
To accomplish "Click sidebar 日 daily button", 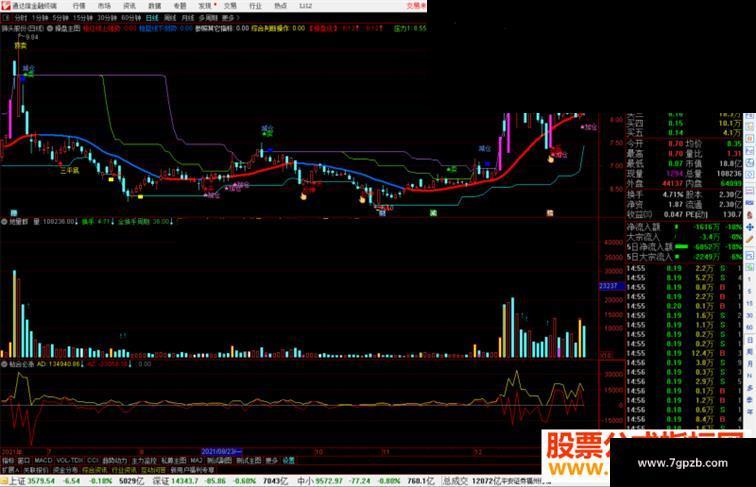I will click(750, 340).
